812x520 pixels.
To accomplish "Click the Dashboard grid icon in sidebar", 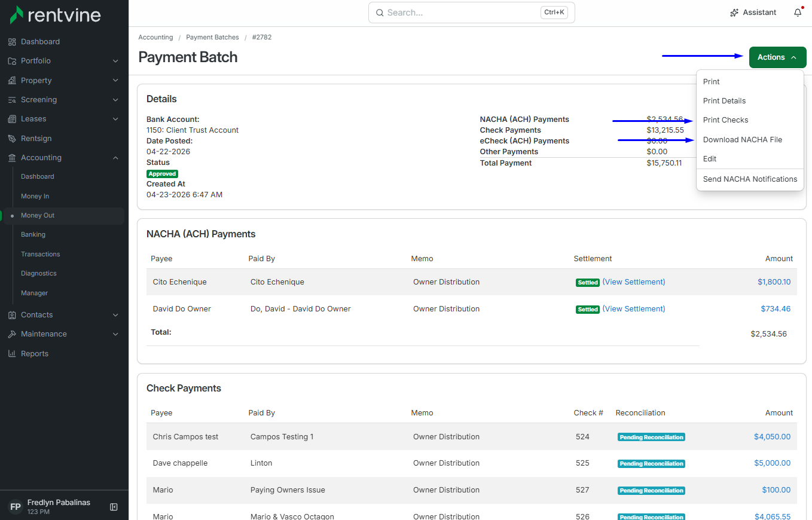I will pos(12,42).
